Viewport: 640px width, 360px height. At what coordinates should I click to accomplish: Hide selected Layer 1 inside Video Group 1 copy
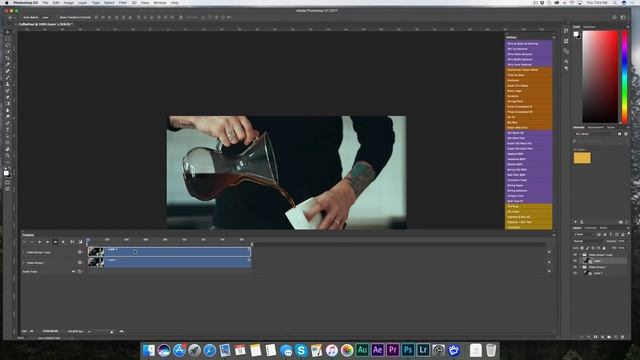tap(575, 261)
